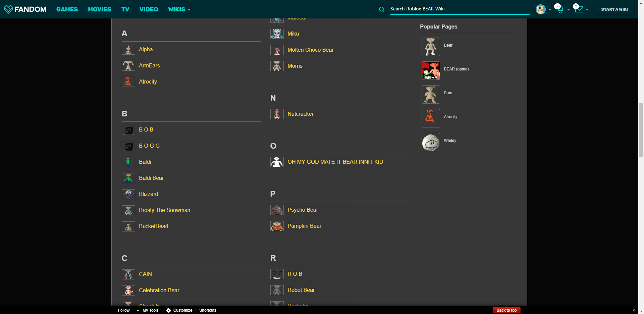
Task: Click the Fandom logo
Action: click(25, 9)
